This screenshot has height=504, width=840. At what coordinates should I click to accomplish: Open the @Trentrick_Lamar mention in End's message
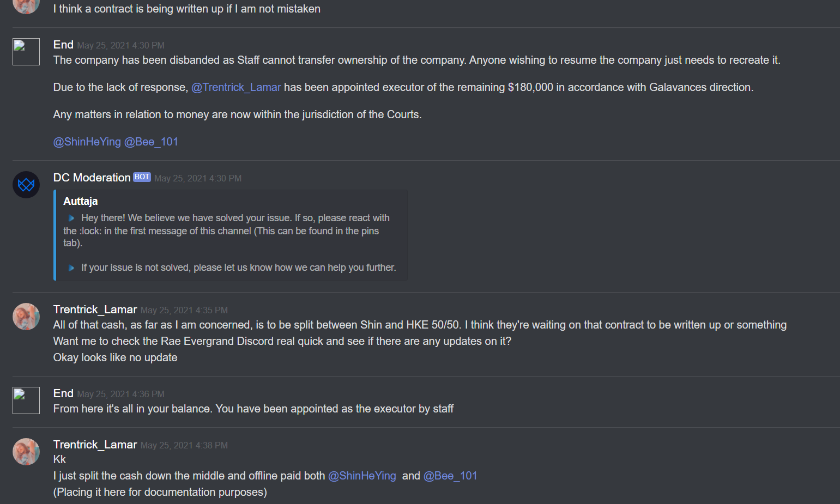pyautogui.click(x=236, y=87)
